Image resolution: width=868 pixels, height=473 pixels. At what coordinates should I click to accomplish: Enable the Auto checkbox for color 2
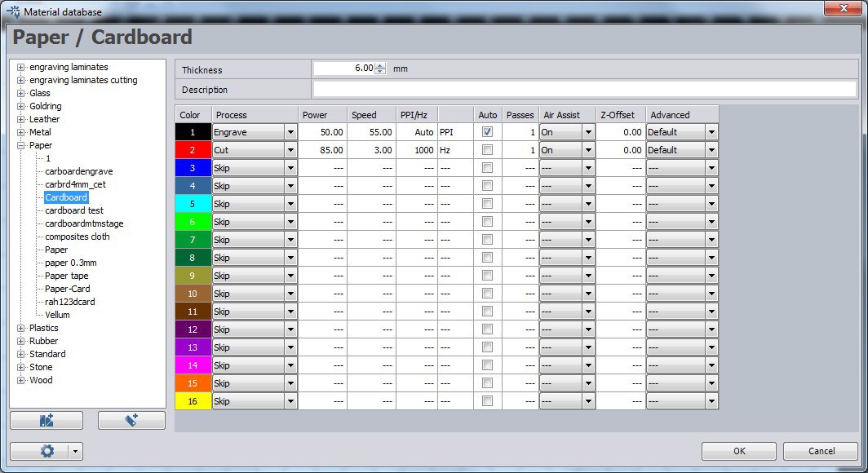point(487,150)
